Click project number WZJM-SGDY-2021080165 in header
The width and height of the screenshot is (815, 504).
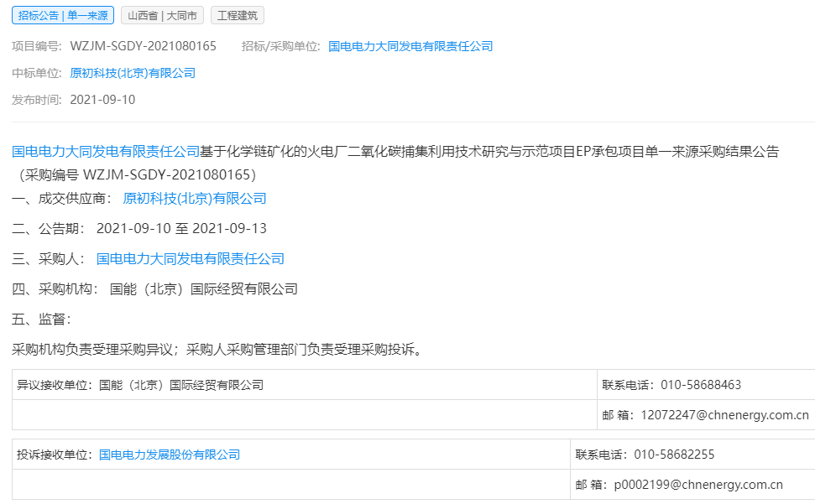point(143,46)
